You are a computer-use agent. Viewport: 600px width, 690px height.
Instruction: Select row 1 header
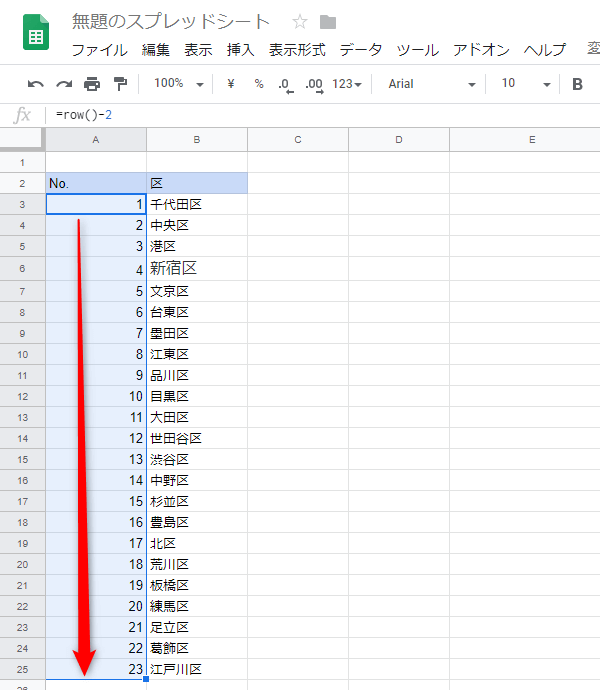[x=22, y=162]
